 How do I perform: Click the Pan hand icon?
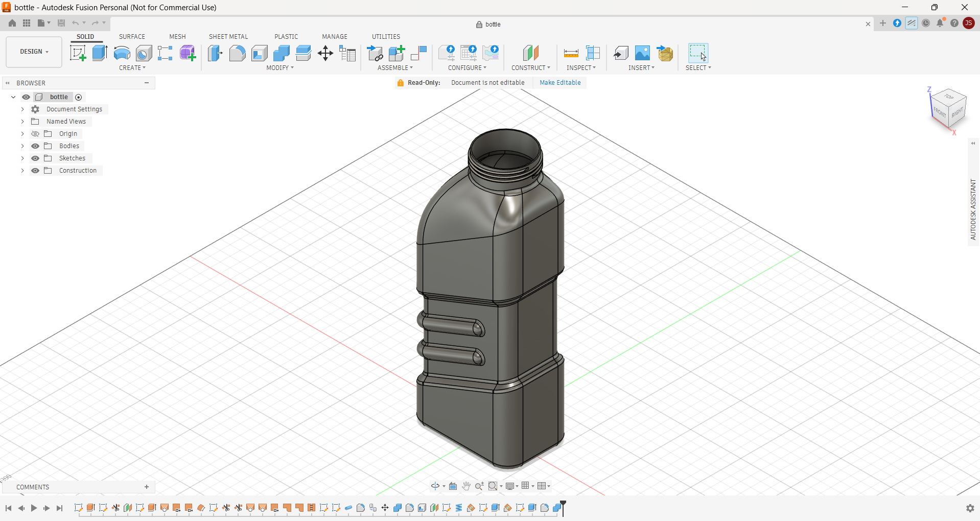coord(466,486)
